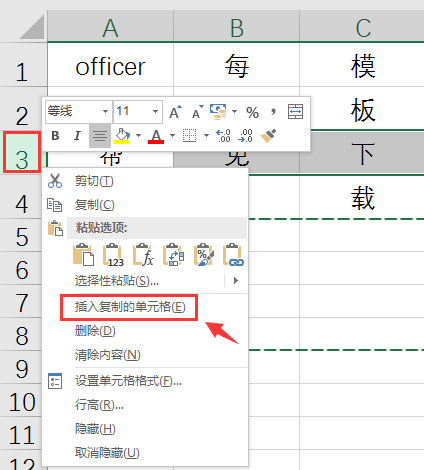The width and height of the screenshot is (424, 470).
Task: Click the format cells icon
Action: 55,381
